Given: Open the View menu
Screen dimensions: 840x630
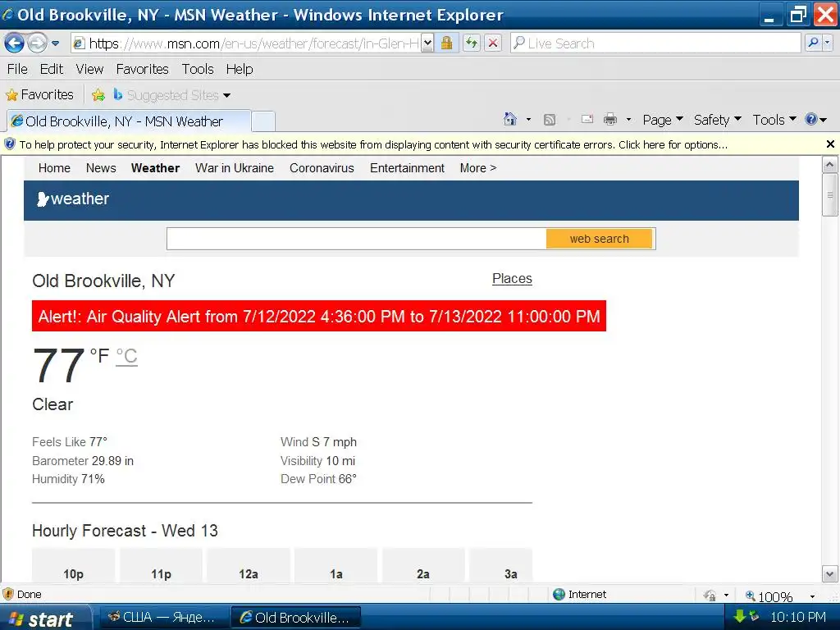Looking at the screenshot, I should [89, 69].
